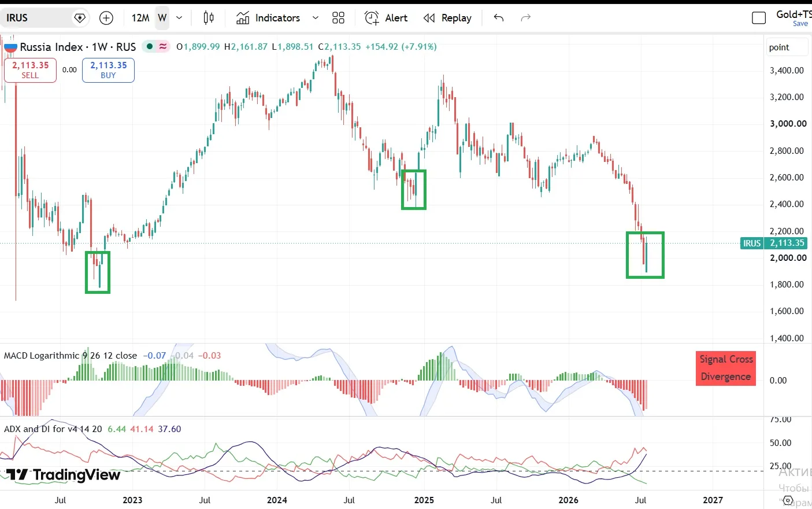The image size is (812, 509).
Task: Start bar Replay mode
Action: tap(447, 18)
